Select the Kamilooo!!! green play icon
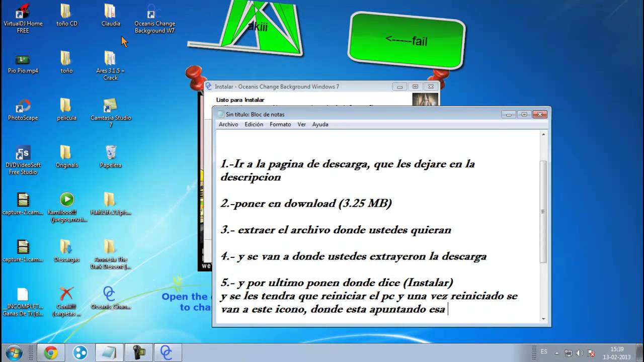The width and height of the screenshot is (644, 362). tap(66, 207)
